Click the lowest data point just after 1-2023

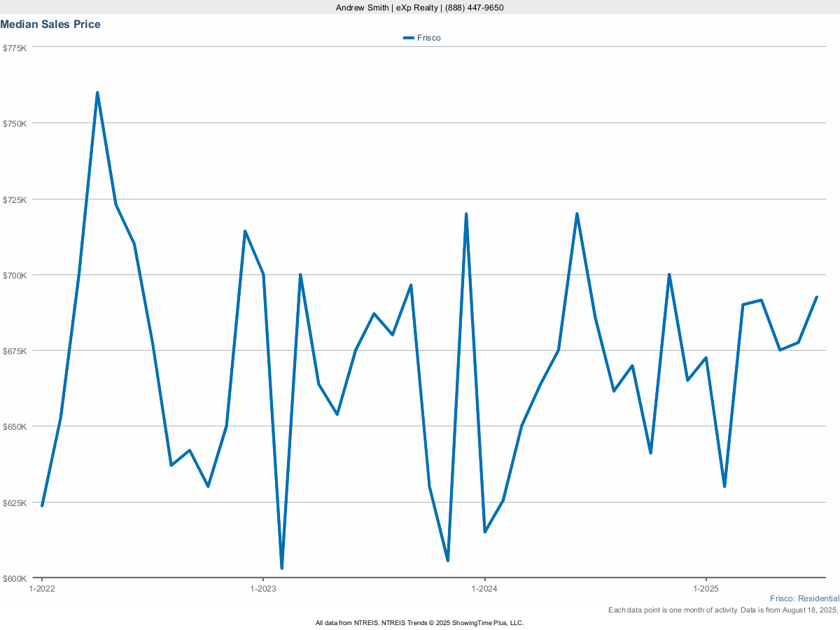coord(281,568)
